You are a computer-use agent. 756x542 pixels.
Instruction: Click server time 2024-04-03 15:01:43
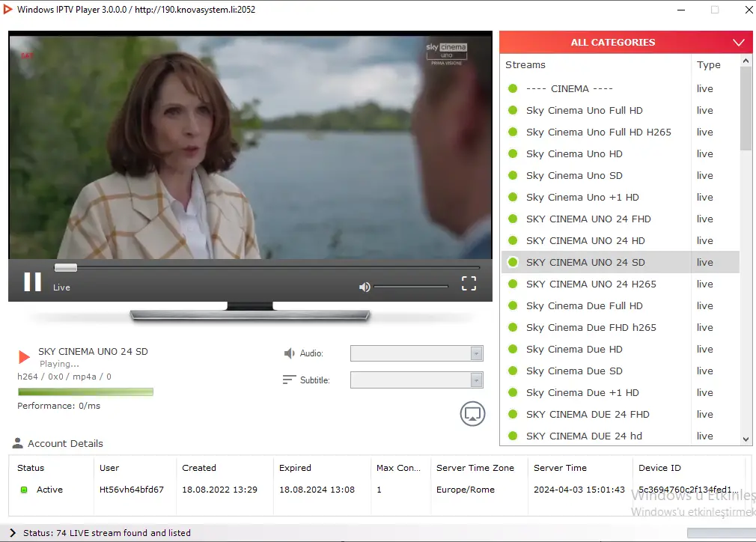(x=579, y=490)
